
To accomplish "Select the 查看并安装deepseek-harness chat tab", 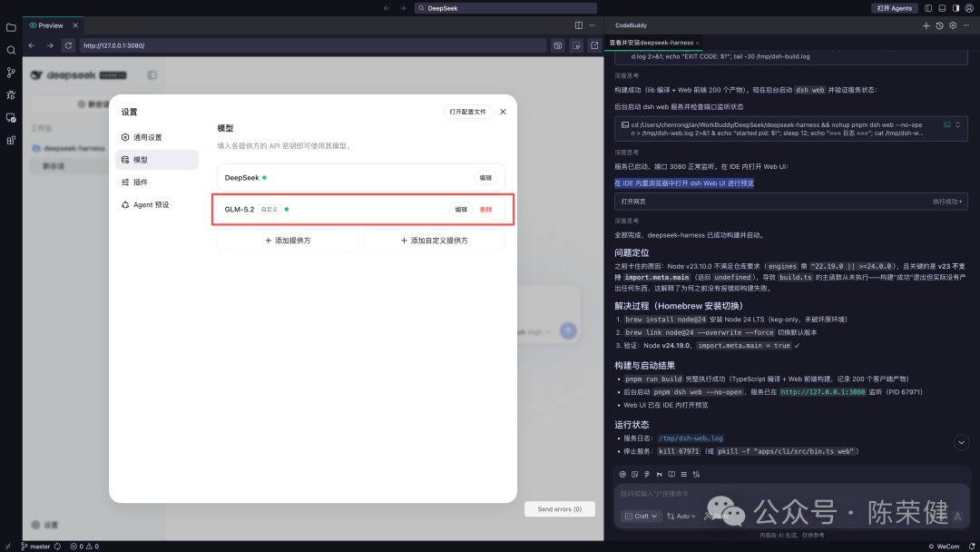I will click(652, 44).
